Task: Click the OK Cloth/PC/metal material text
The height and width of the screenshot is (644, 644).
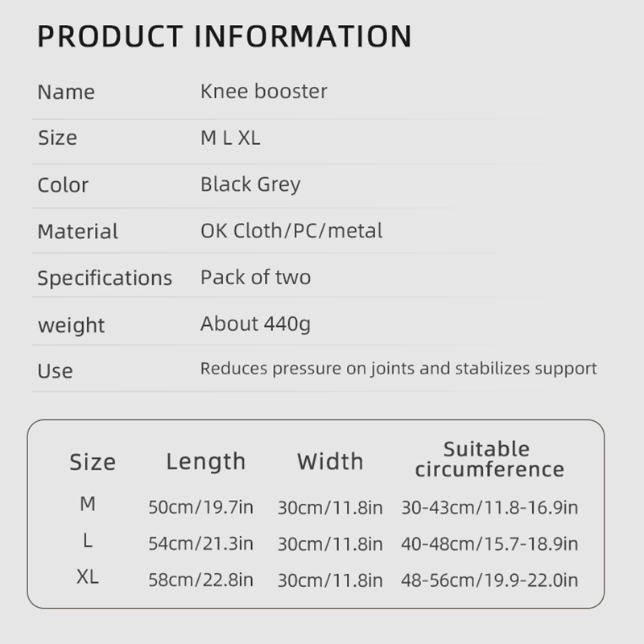Action: point(291,231)
